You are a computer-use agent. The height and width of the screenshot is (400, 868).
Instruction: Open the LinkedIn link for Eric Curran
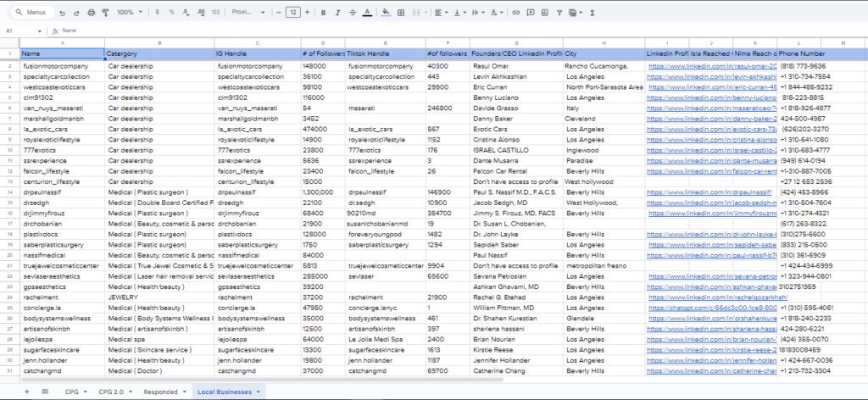pyautogui.click(x=713, y=87)
